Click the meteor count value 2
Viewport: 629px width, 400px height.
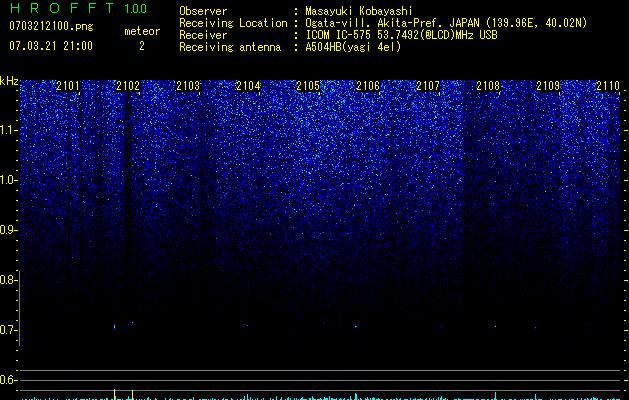142,46
